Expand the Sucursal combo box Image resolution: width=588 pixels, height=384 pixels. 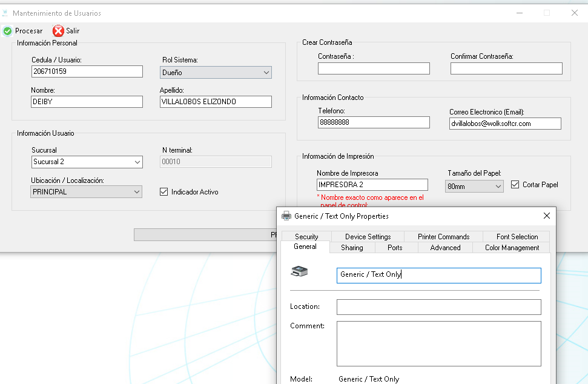point(87,162)
